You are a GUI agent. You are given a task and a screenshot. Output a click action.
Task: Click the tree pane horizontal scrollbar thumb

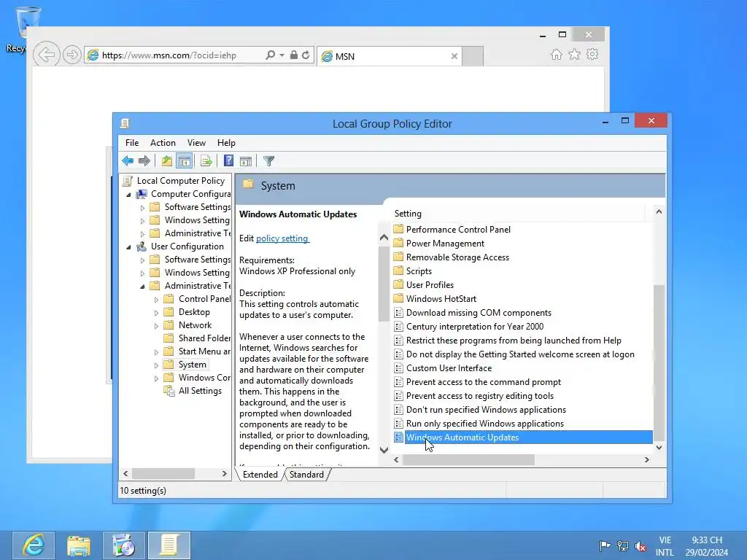click(163, 474)
